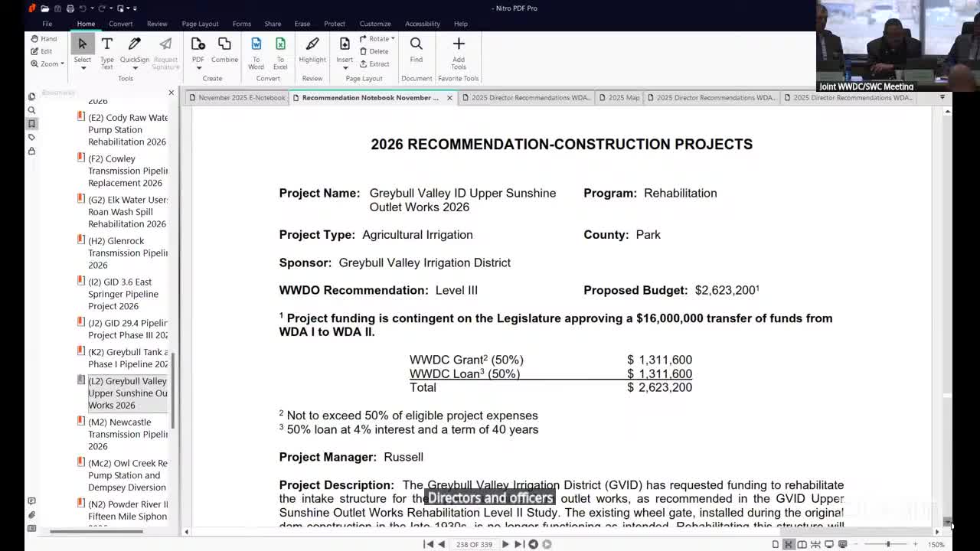Convert the document To Excel
Screen dimensions: 980x551
point(280,51)
